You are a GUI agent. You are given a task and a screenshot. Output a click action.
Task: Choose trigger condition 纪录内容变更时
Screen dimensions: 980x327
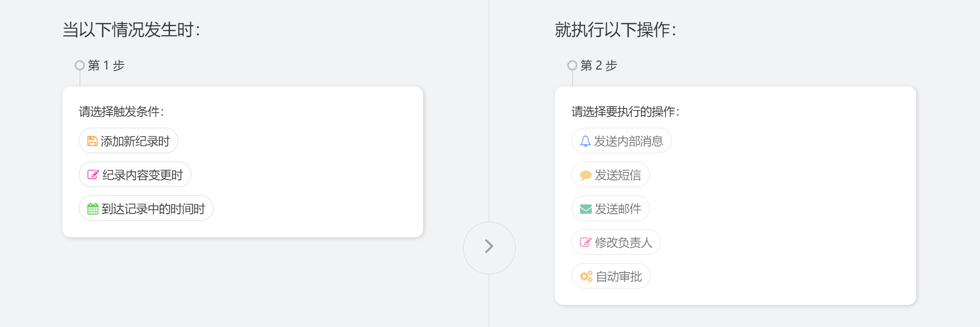135,174
